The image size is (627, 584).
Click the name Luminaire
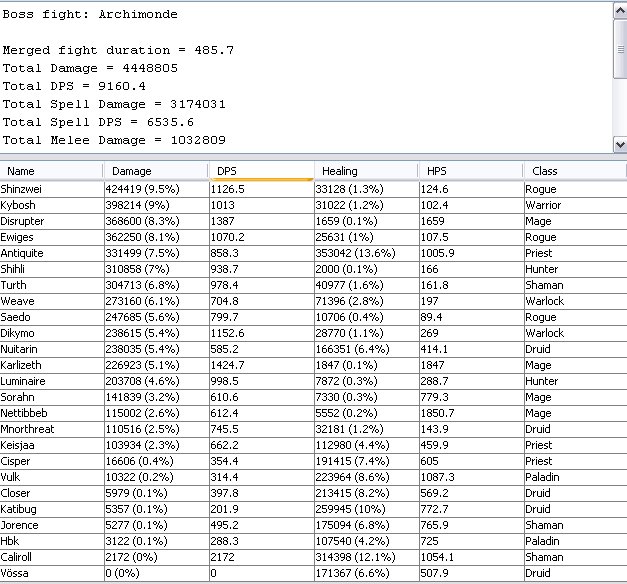[x=23, y=381]
